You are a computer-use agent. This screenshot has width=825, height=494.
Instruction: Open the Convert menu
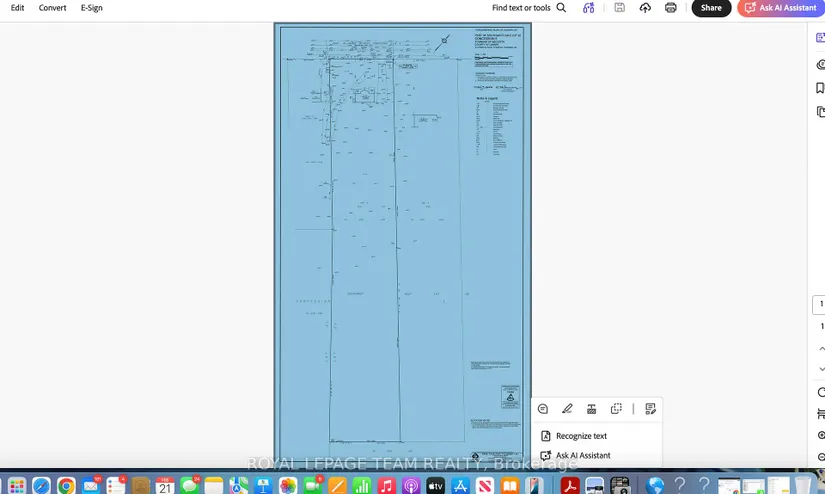pos(52,8)
